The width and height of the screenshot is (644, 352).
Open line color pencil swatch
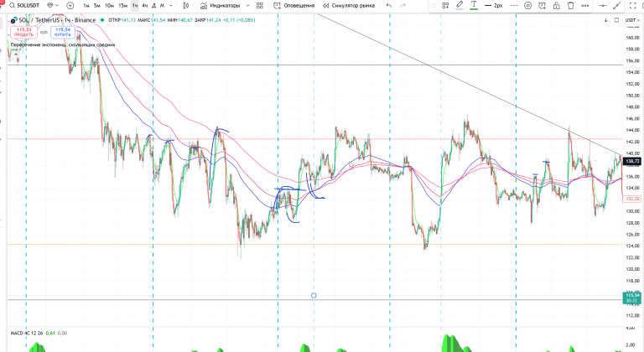[460, 5]
